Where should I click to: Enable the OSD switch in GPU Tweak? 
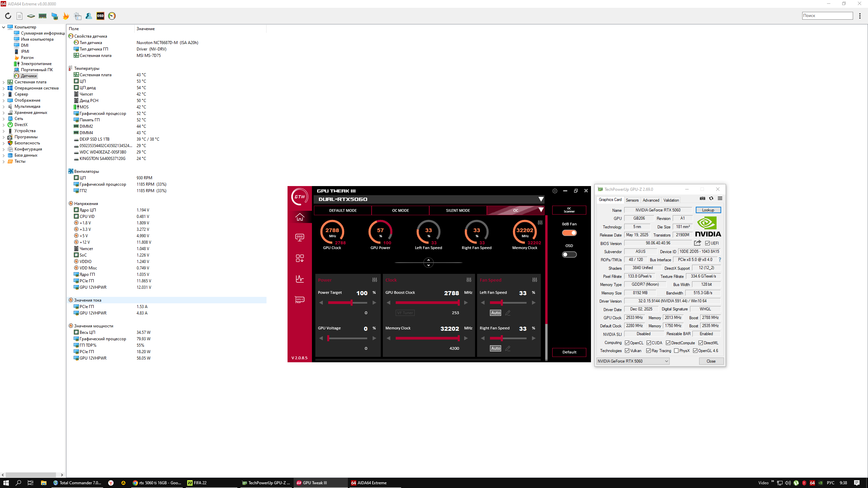click(x=569, y=255)
